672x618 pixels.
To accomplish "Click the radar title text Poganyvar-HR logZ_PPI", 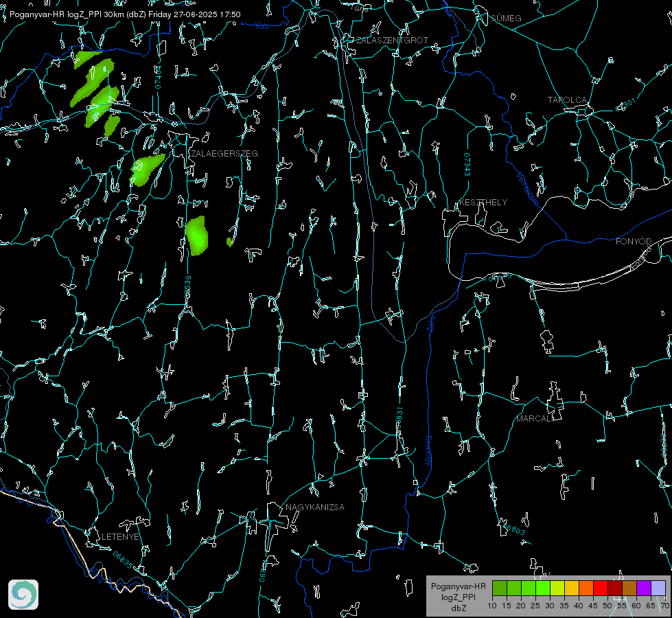I will (x=56, y=14).
